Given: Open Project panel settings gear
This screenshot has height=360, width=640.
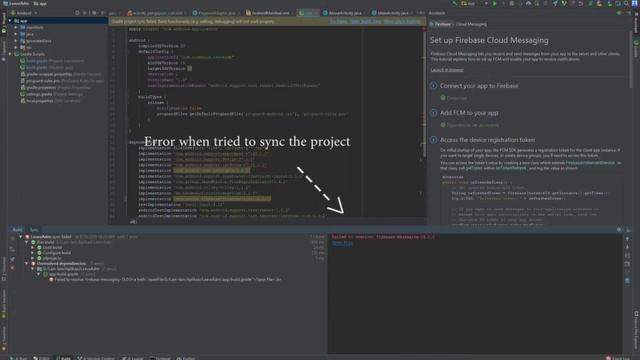Looking at the screenshot, I should 94,13.
